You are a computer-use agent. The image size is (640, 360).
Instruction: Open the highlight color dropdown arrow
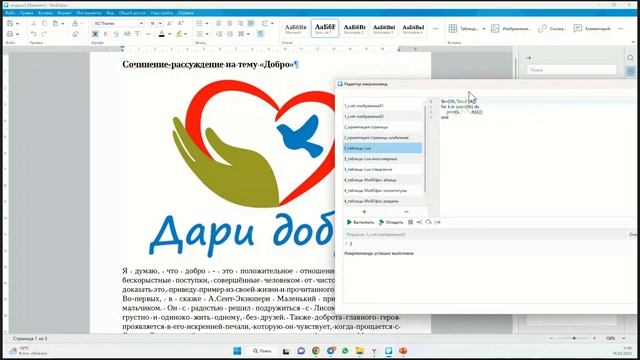click(186, 34)
